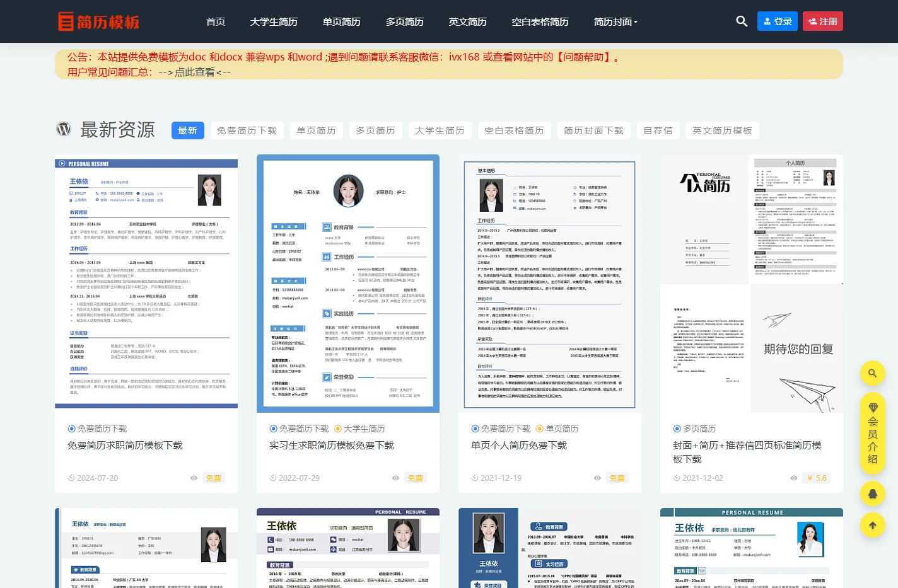
Task: Open 大学生简历 navigation item
Action: point(274,21)
